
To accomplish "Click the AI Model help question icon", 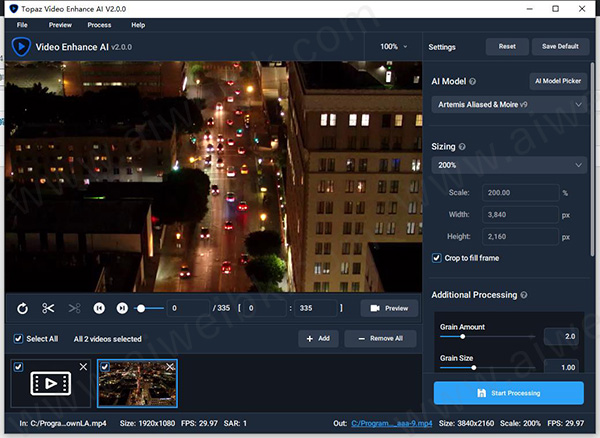I will tap(473, 81).
